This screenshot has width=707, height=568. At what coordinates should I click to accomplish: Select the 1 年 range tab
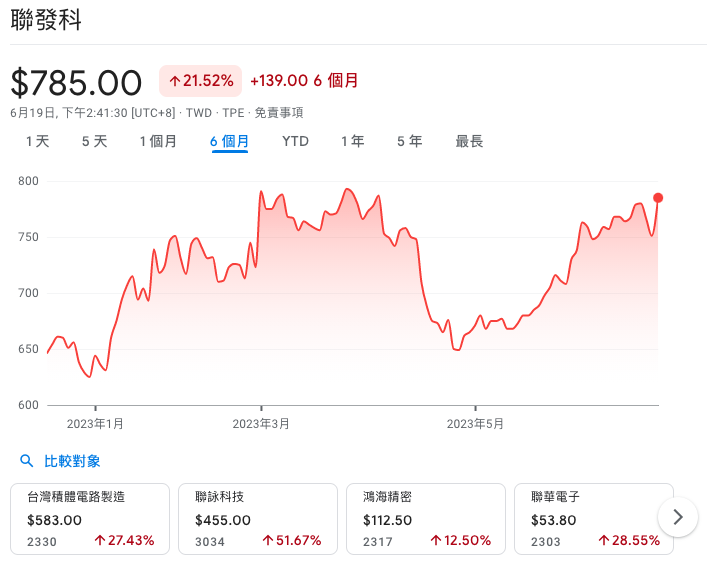point(352,142)
